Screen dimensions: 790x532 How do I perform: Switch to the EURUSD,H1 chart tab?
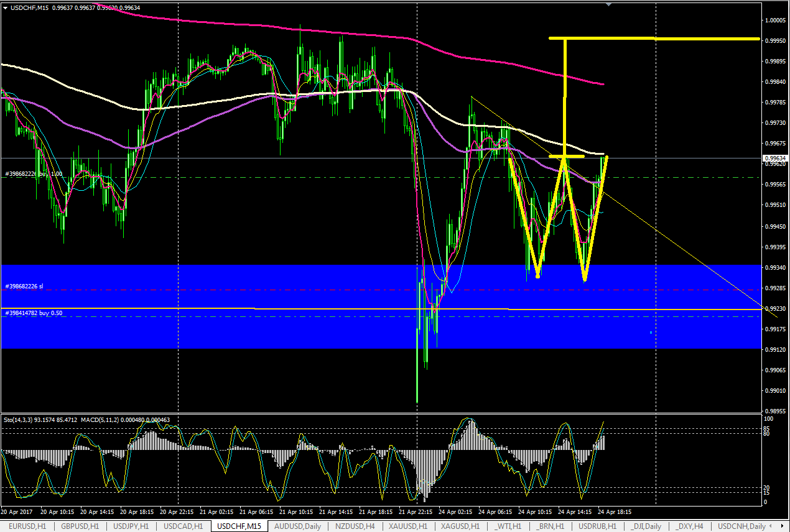click(27, 526)
